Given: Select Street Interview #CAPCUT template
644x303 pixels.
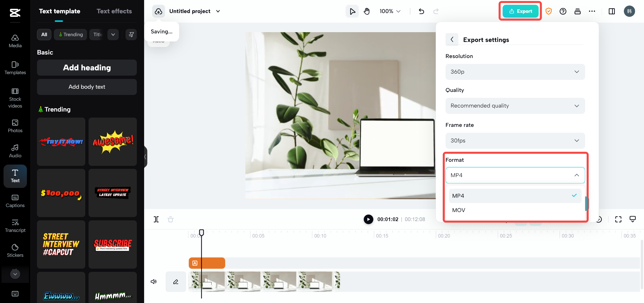Looking at the screenshot, I should (x=61, y=244).
